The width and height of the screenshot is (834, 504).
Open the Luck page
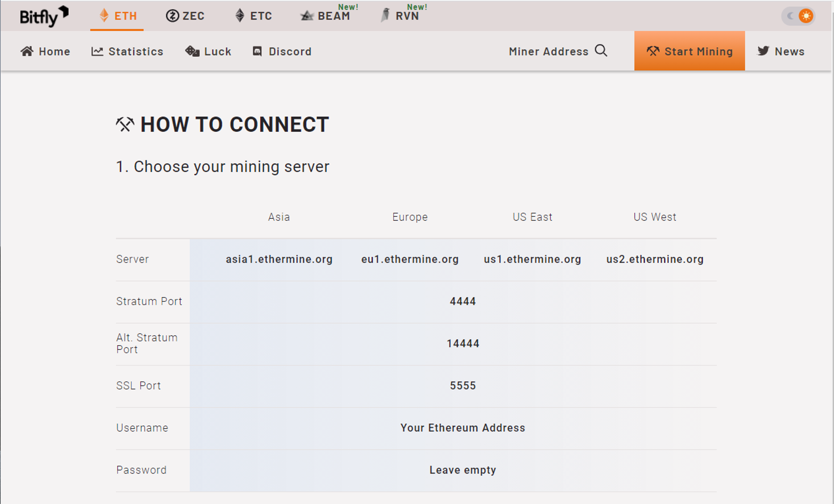point(208,51)
